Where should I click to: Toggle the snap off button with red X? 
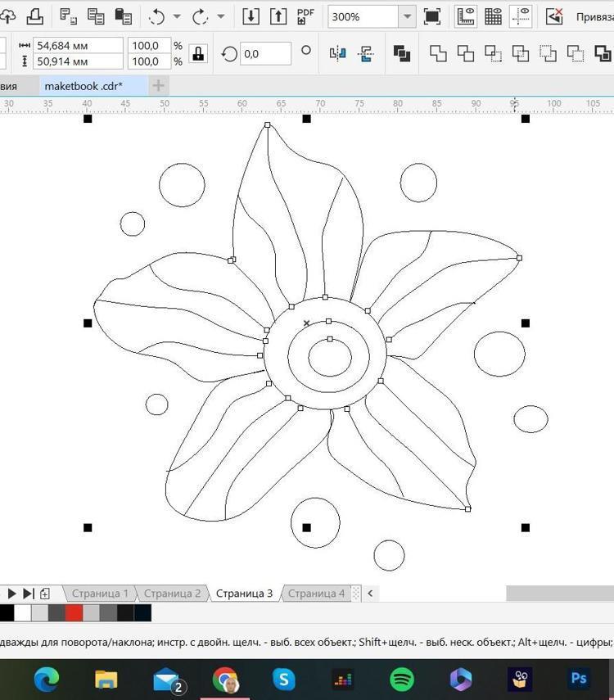tap(554, 16)
